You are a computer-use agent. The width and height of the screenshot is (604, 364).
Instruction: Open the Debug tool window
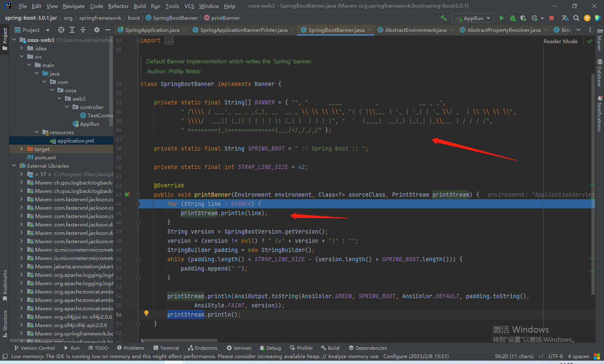270,348
